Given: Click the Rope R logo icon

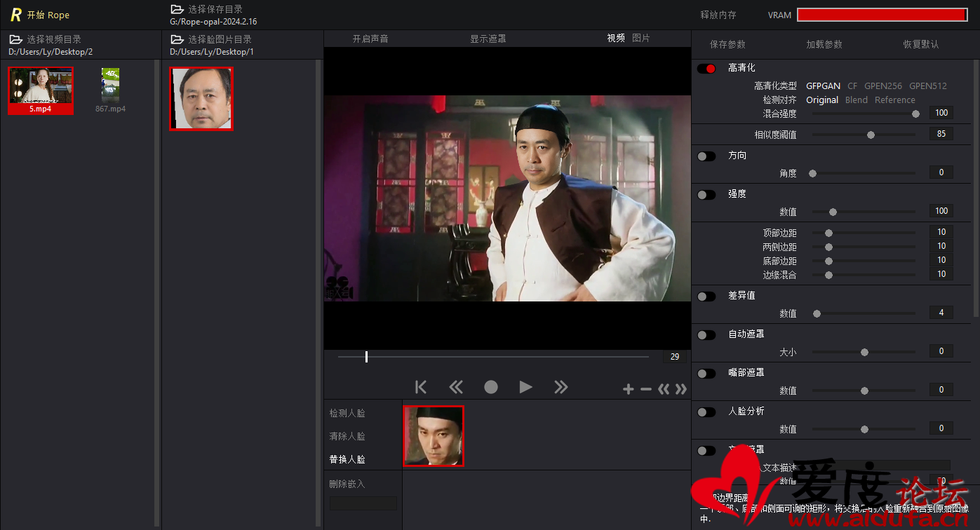Looking at the screenshot, I should [x=15, y=15].
